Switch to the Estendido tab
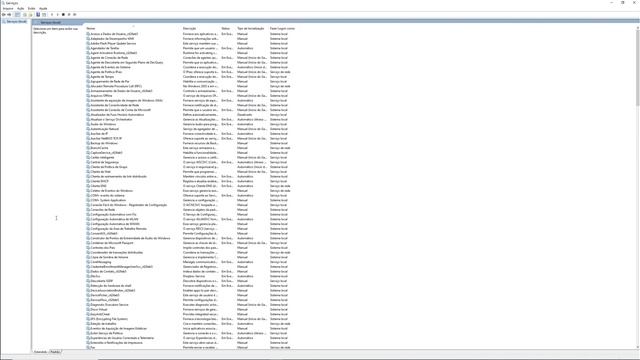 [x=40, y=352]
